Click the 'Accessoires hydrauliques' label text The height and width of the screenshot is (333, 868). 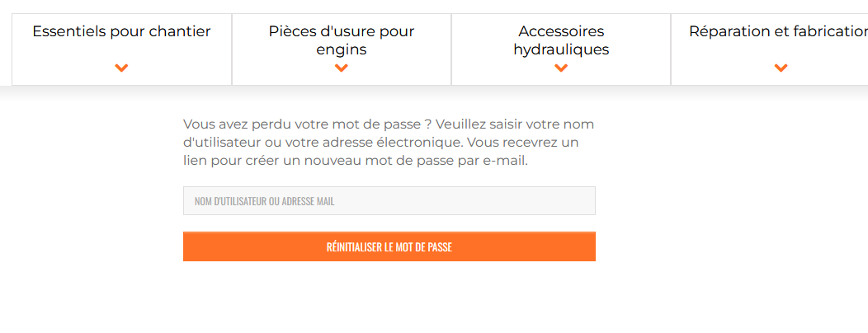click(561, 40)
